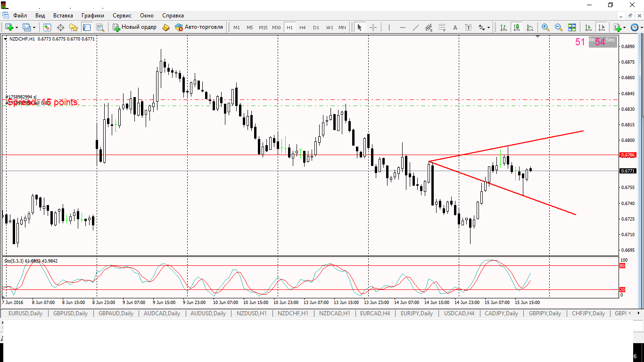The width and height of the screenshot is (644, 362).
Task: Show the Market Watch window
Action: [x=47, y=27]
